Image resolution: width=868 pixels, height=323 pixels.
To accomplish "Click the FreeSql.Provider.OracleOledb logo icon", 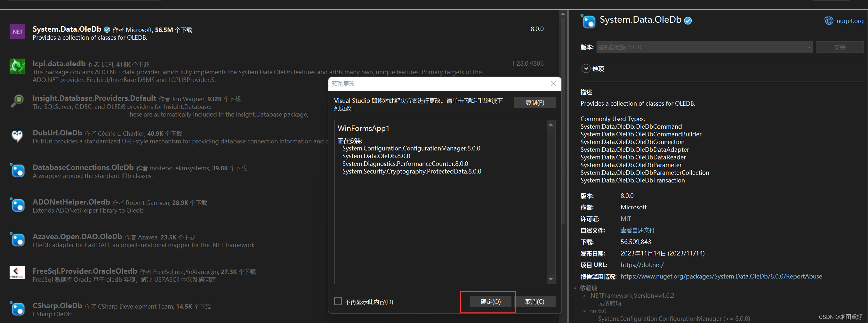I will [x=17, y=273].
